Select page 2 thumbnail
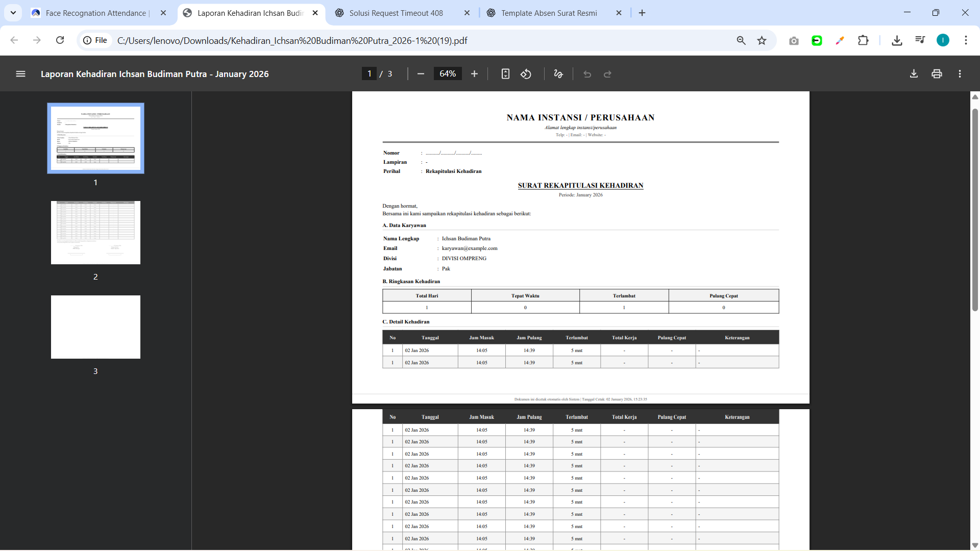The image size is (980, 551). coord(95,233)
